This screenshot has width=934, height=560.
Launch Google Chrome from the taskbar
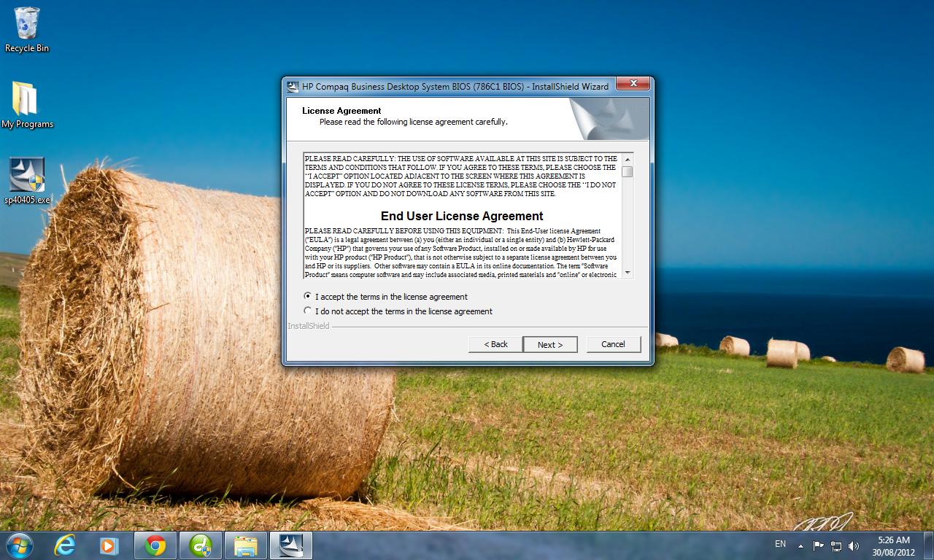click(x=155, y=545)
